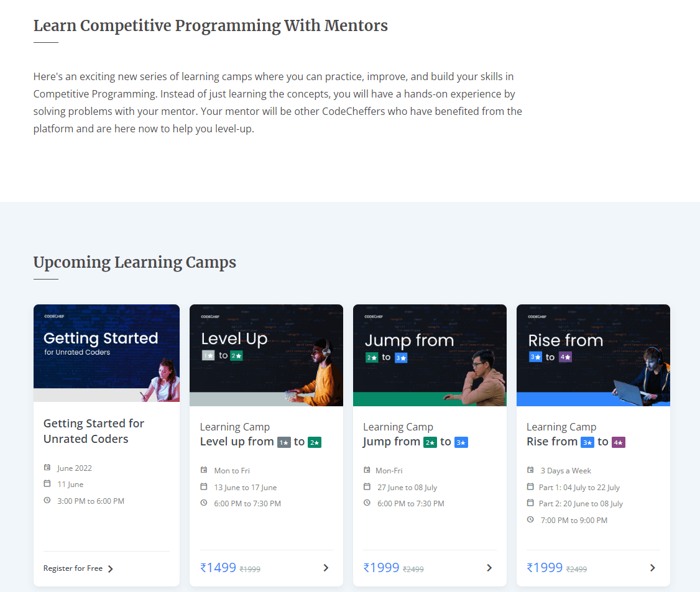Click the '3 Days a Week' text
The width and height of the screenshot is (700, 592).
566,471
